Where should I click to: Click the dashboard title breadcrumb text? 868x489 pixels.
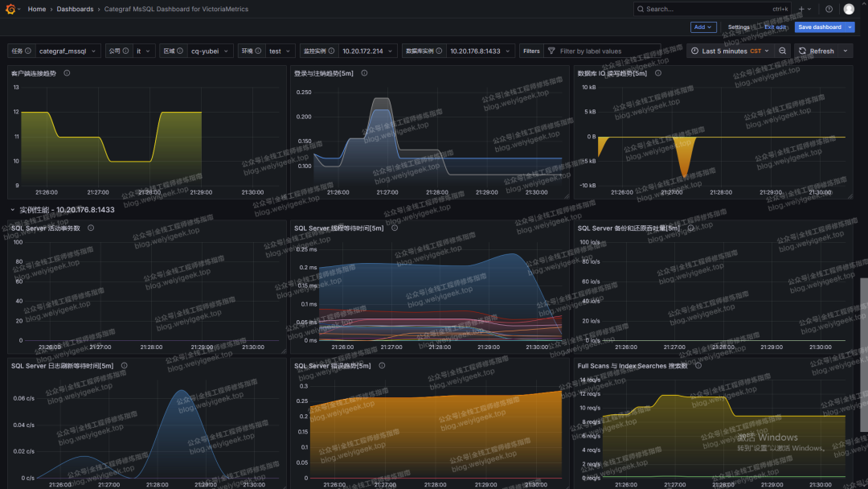point(176,10)
